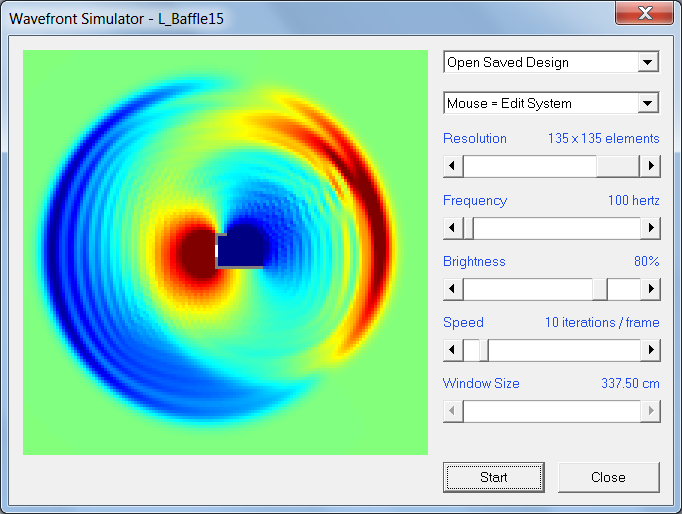Open the 'Mouse = Edit System' dropdown arrow
The image size is (682, 514).
point(648,103)
